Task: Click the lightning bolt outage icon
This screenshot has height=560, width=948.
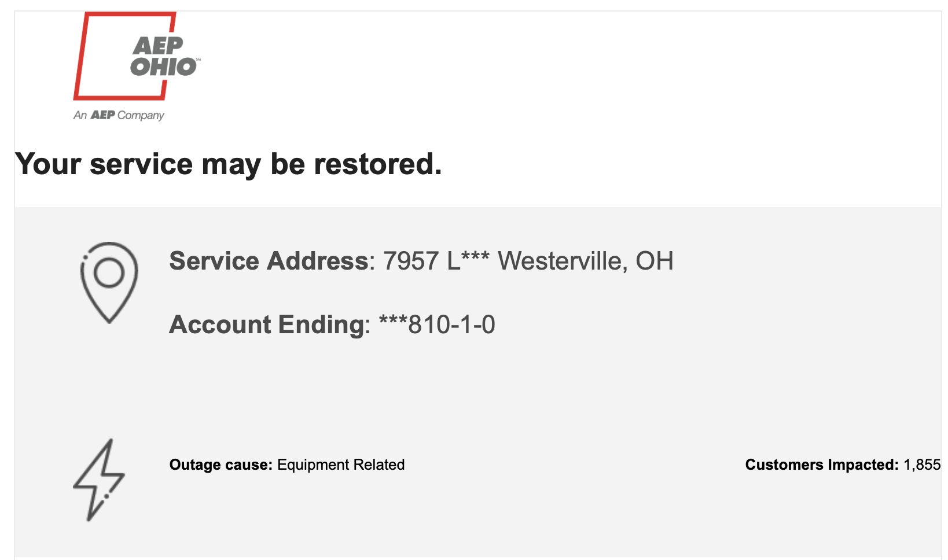Action: [99, 480]
